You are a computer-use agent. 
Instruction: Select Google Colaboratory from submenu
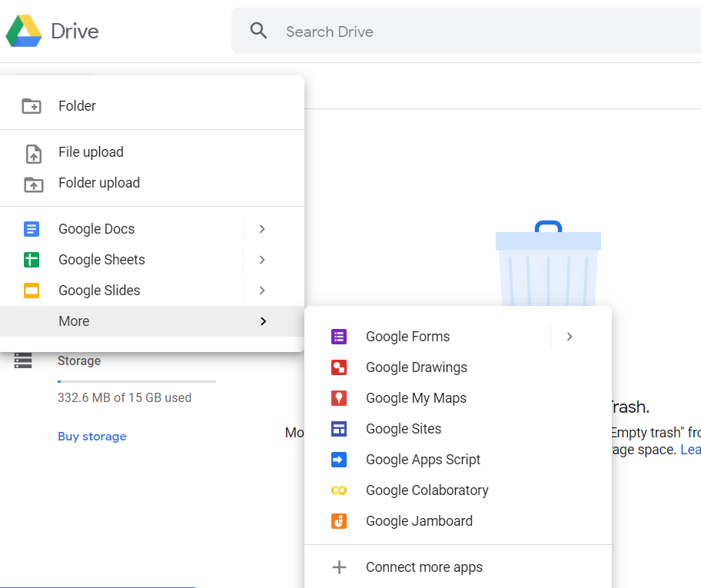coord(458,490)
